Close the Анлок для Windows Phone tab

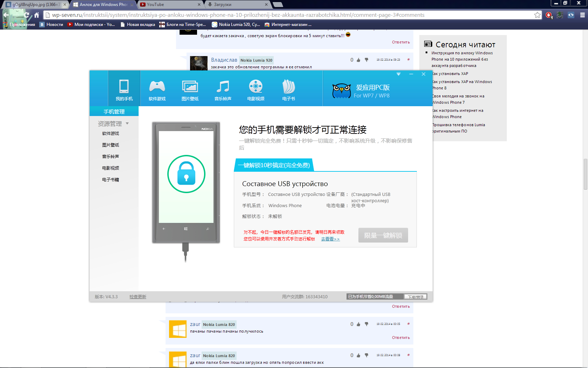[132, 5]
